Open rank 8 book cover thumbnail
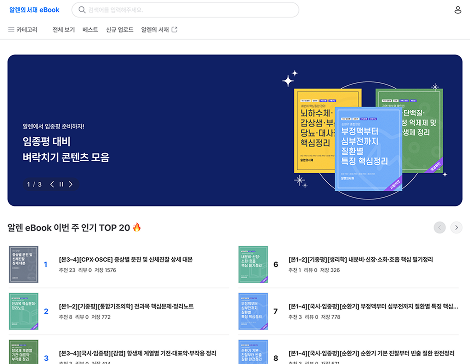The image size is (470, 364). (x=253, y=352)
